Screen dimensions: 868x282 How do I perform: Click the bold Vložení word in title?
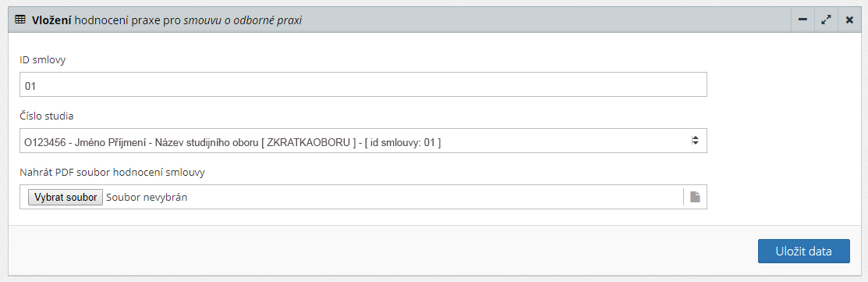(x=51, y=20)
